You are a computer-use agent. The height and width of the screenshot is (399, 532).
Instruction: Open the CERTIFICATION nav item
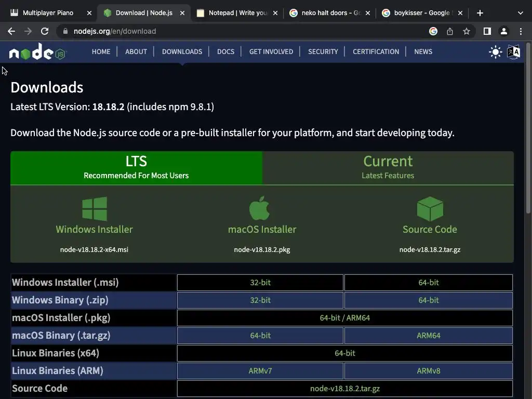pyautogui.click(x=376, y=51)
